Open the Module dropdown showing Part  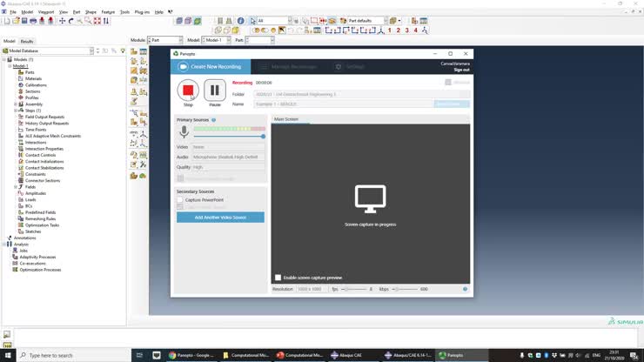(165, 40)
